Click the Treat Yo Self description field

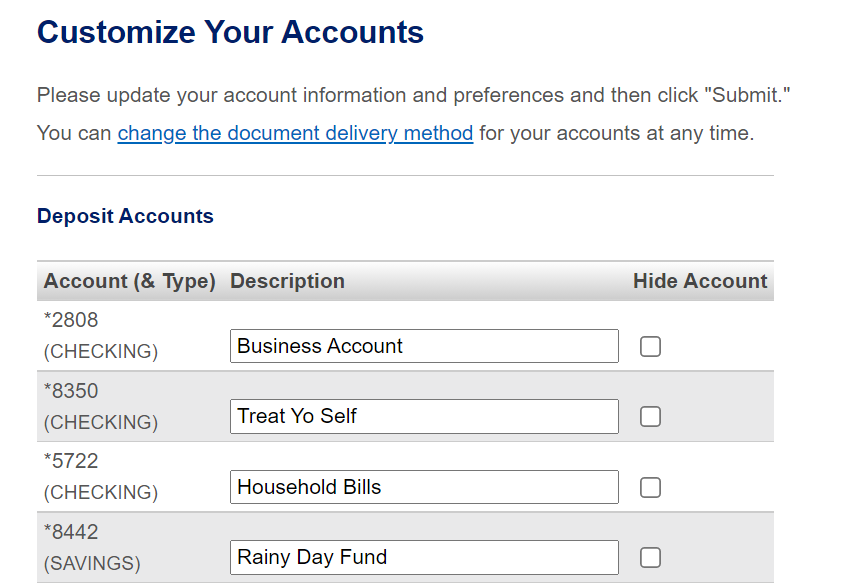[424, 416]
